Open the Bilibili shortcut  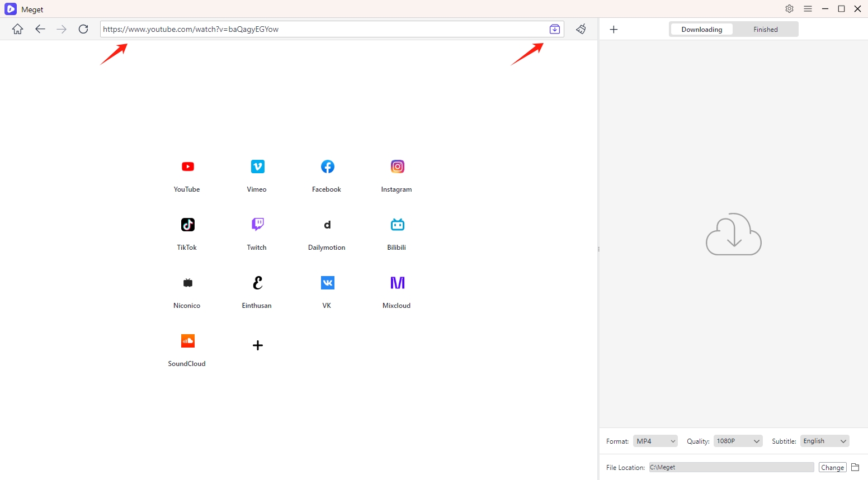397,234
